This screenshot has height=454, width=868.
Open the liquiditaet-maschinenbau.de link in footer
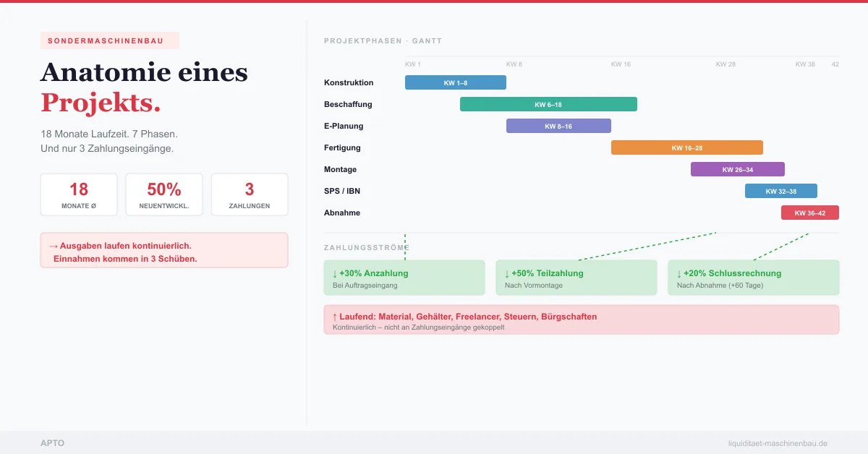pos(778,443)
